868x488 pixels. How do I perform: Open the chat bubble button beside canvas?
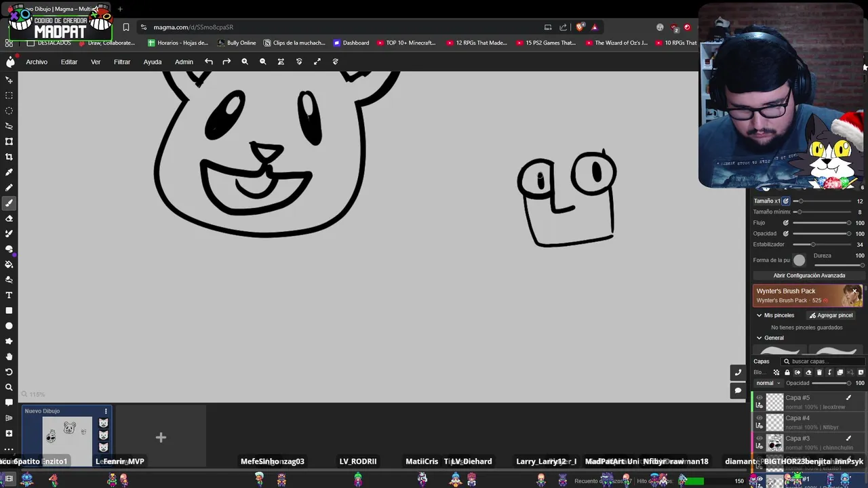(x=738, y=390)
